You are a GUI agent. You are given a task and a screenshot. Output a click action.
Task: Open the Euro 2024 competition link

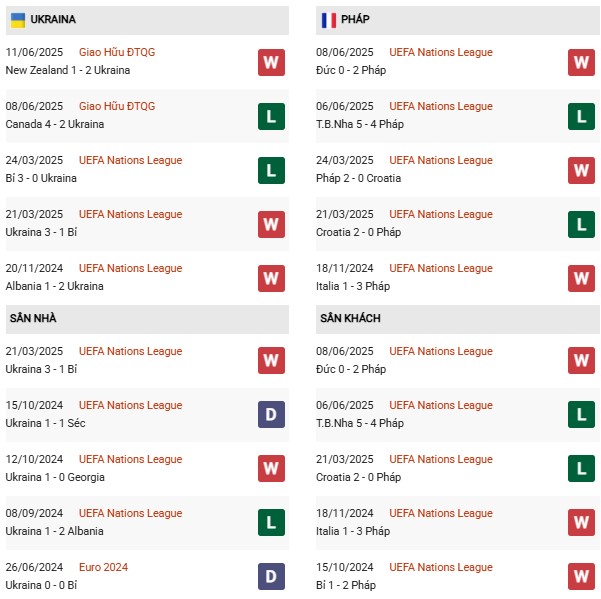pyautogui.click(x=103, y=568)
